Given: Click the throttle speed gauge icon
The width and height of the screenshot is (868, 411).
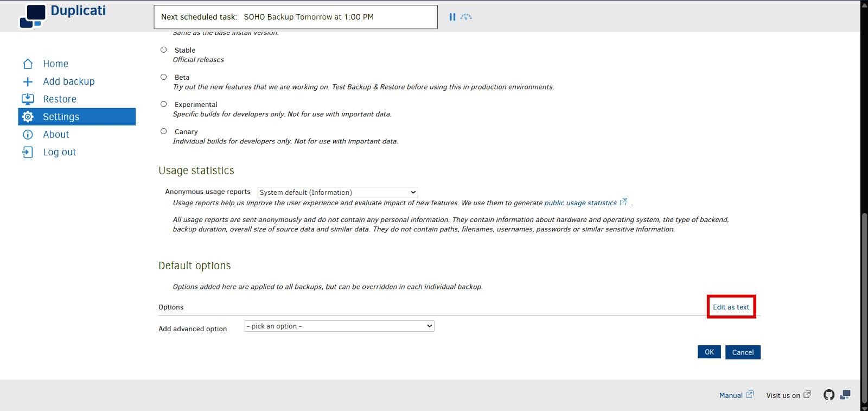Looking at the screenshot, I should 466,17.
